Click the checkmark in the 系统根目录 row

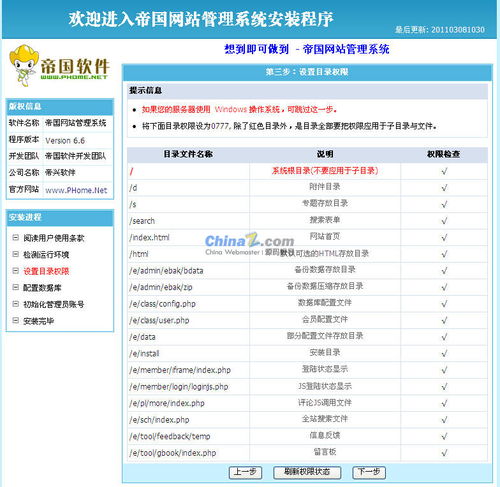444,171
